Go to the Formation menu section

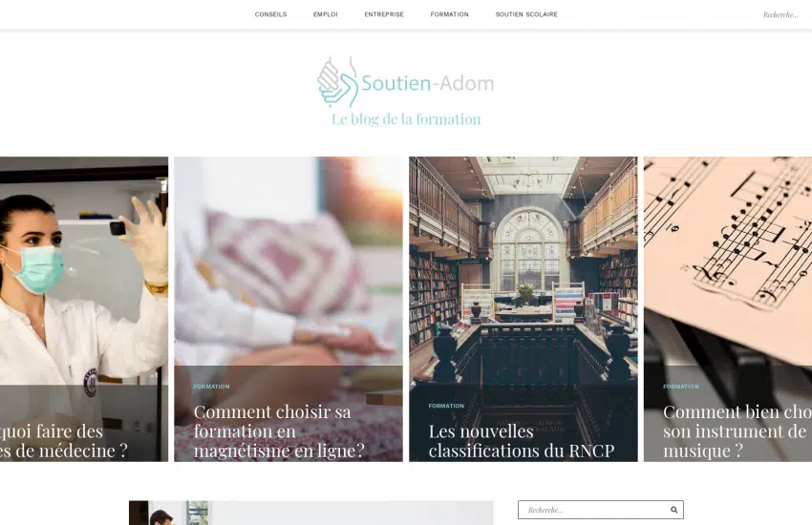click(x=450, y=14)
